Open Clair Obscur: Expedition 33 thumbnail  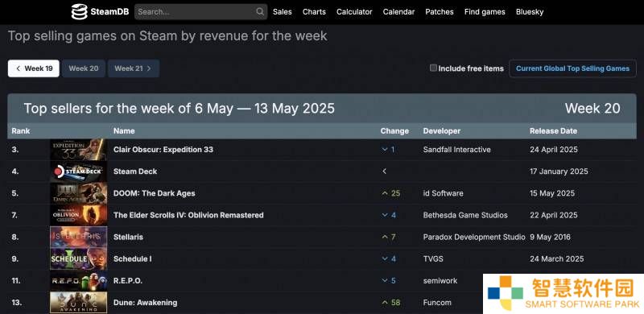click(78, 150)
